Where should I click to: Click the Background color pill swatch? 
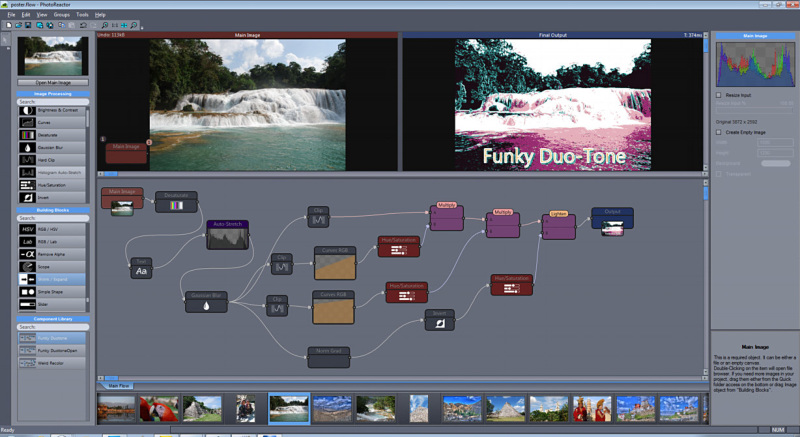tap(776, 163)
